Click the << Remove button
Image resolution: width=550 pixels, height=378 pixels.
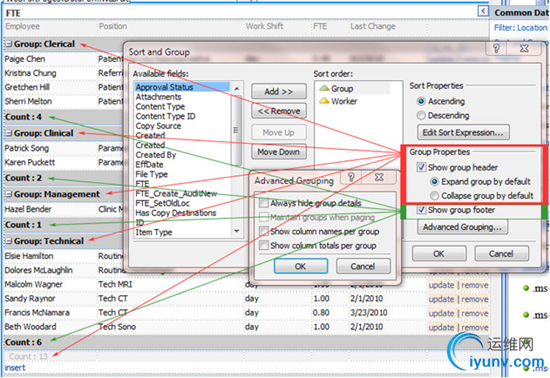pyautogui.click(x=279, y=111)
